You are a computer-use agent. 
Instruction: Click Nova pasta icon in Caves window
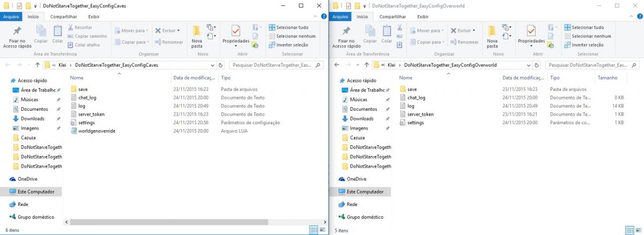point(197,36)
